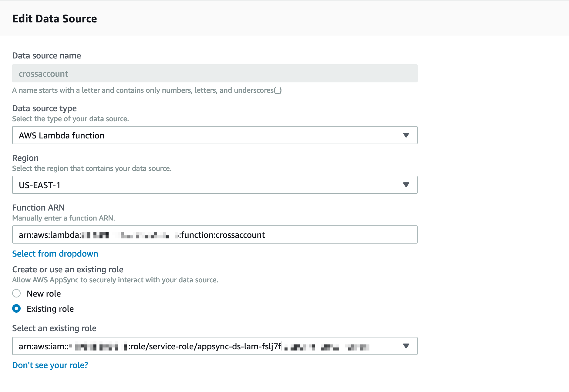Click the "Select an existing role" label
Viewport: 569px width, 392px height.
click(x=54, y=328)
